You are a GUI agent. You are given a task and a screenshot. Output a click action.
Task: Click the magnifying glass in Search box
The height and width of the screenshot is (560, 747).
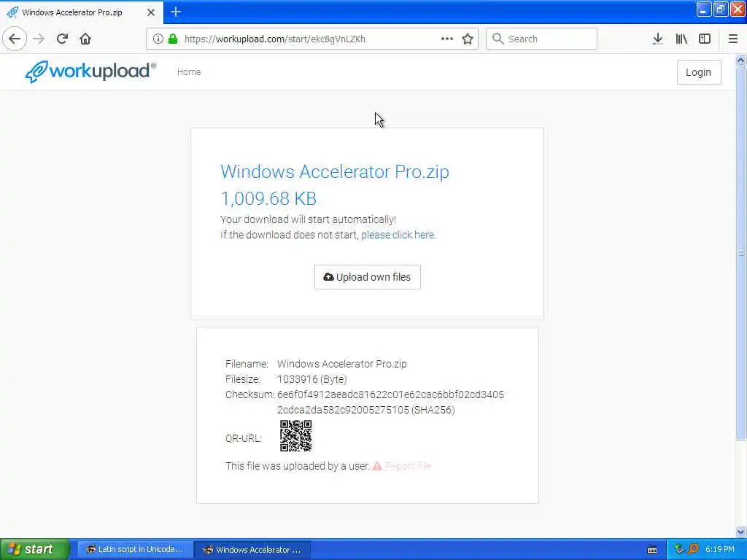coord(498,39)
